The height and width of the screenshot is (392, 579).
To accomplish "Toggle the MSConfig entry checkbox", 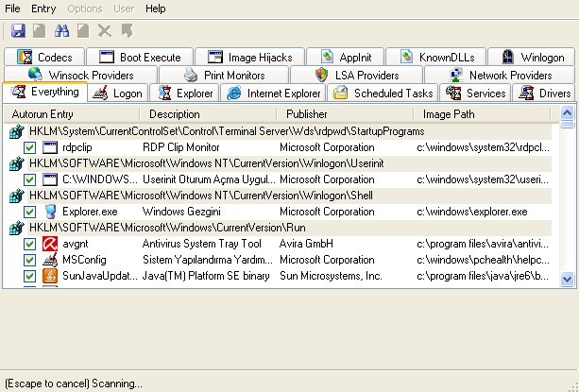I will tap(29, 260).
